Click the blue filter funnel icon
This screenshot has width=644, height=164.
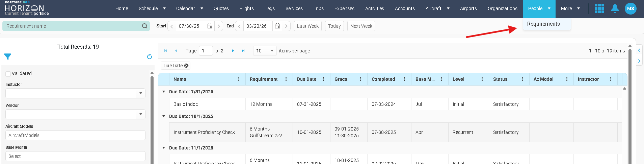(x=8, y=56)
